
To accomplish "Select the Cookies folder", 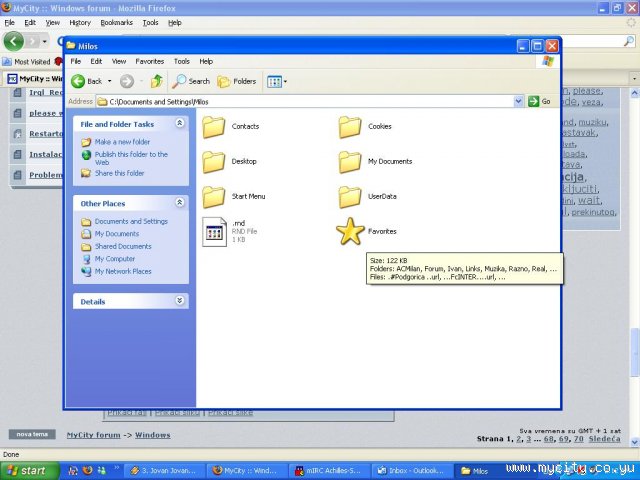I will pos(365,127).
